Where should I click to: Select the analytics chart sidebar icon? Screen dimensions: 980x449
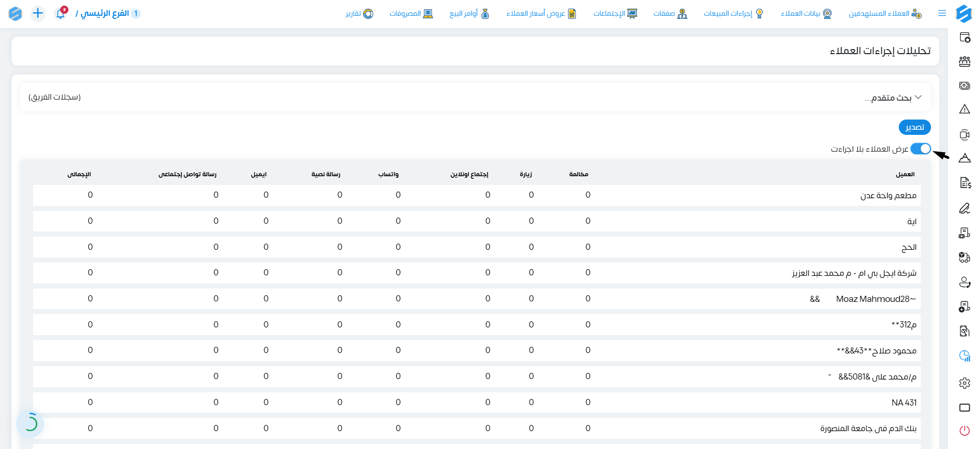coord(965,356)
